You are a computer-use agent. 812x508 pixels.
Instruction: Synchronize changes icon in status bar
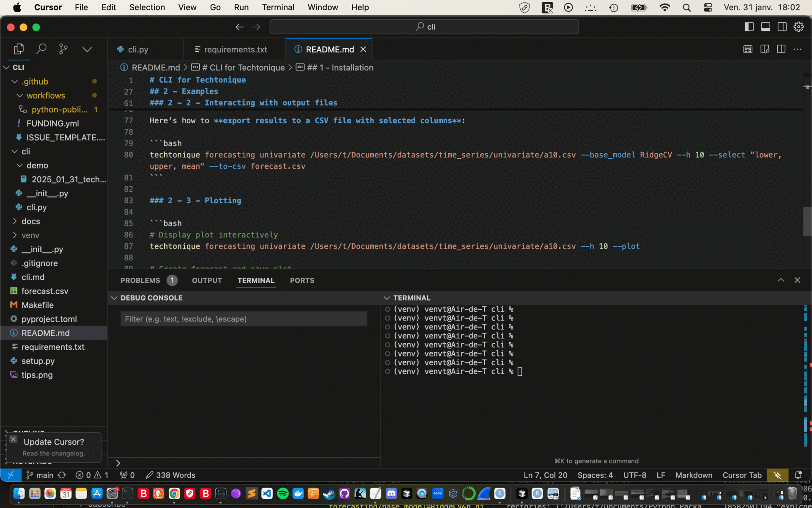coord(62,475)
